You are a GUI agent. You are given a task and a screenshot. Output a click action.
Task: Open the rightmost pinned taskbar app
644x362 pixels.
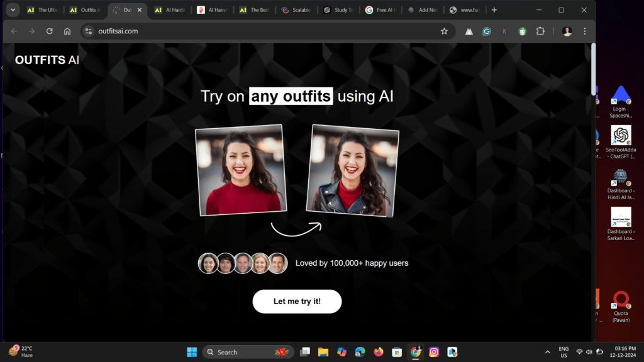(452, 352)
